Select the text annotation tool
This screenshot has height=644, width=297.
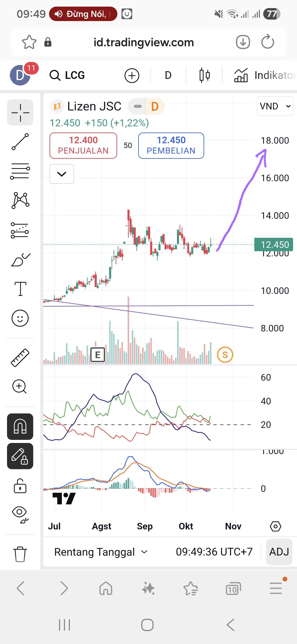click(20, 289)
